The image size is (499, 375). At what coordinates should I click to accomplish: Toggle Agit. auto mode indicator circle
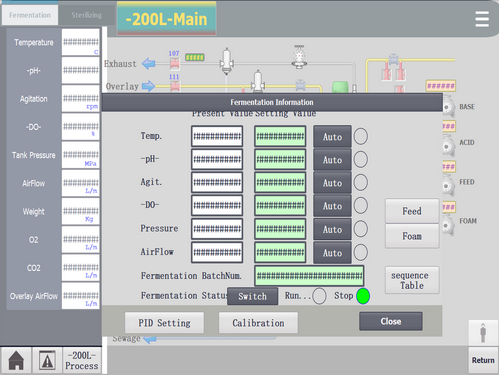pyautogui.click(x=361, y=182)
